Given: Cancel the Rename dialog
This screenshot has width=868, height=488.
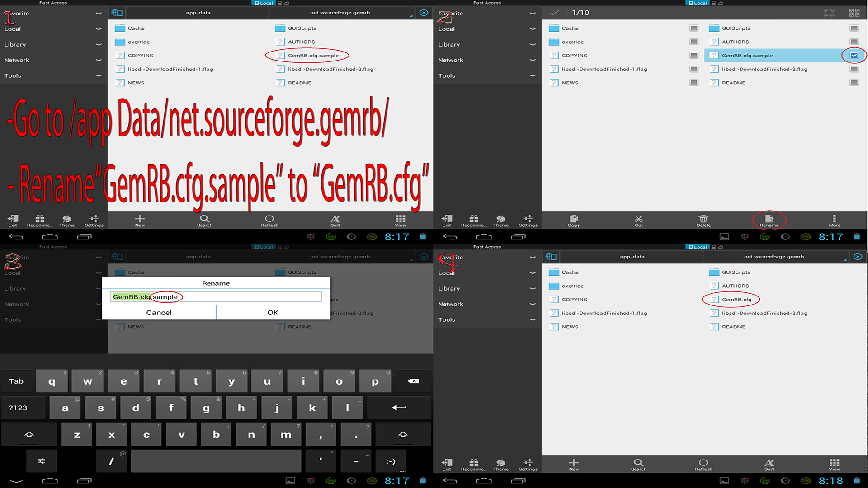Looking at the screenshot, I should [159, 312].
